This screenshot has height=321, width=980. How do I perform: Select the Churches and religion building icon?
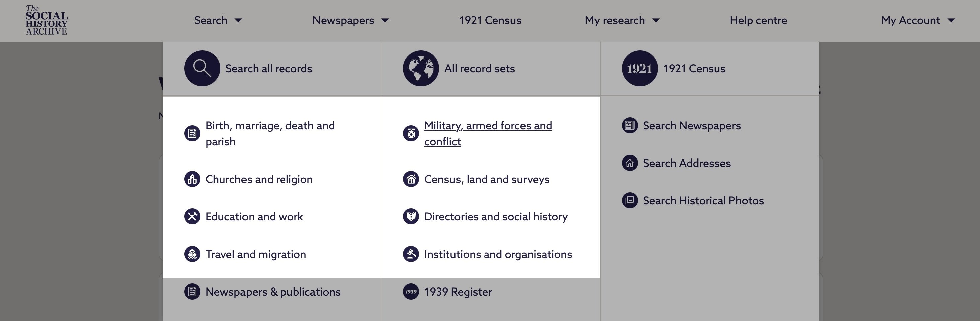192,179
